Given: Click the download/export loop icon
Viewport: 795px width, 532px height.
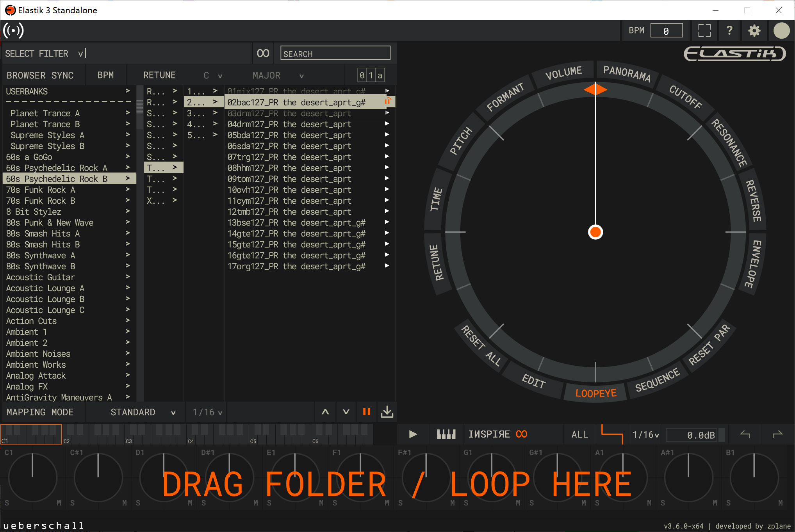Looking at the screenshot, I should point(387,411).
